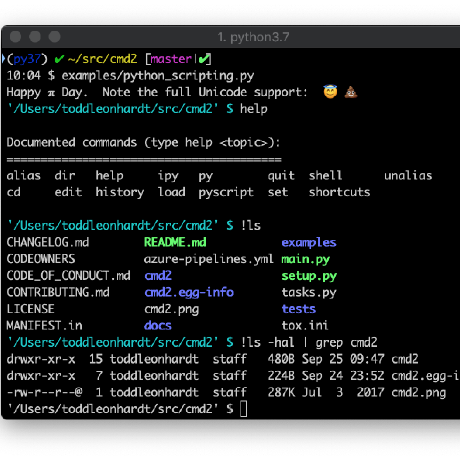Viewport: 460px width, 460px height.
Task: Click the 'pyscript' command in help list
Action: [226, 192]
